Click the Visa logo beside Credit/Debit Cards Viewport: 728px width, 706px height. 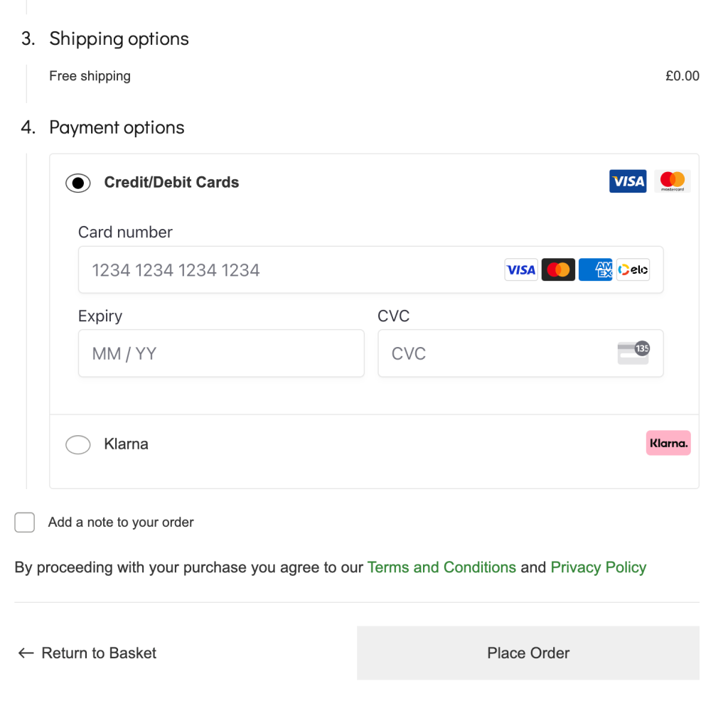(627, 181)
